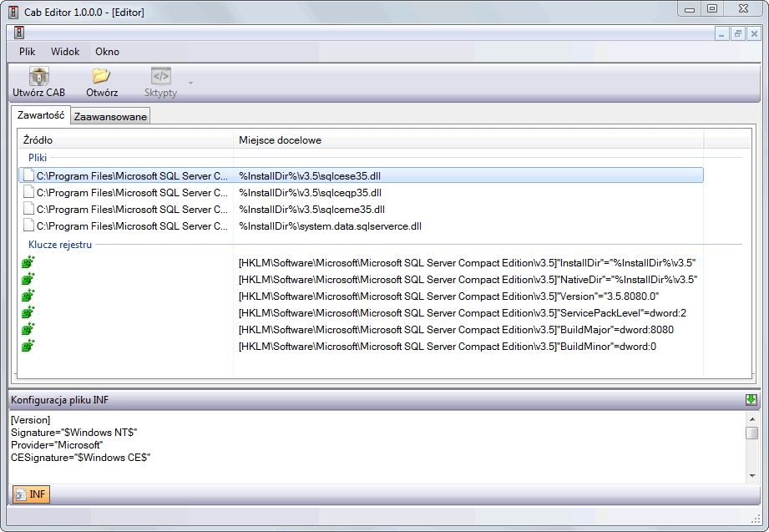Select registry icon for the "InstallDir" key
This screenshot has height=532, width=769.
pos(28,262)
